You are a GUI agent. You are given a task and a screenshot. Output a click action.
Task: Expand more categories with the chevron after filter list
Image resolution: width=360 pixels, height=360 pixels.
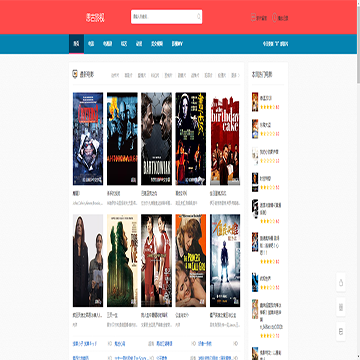pos(239,75)
